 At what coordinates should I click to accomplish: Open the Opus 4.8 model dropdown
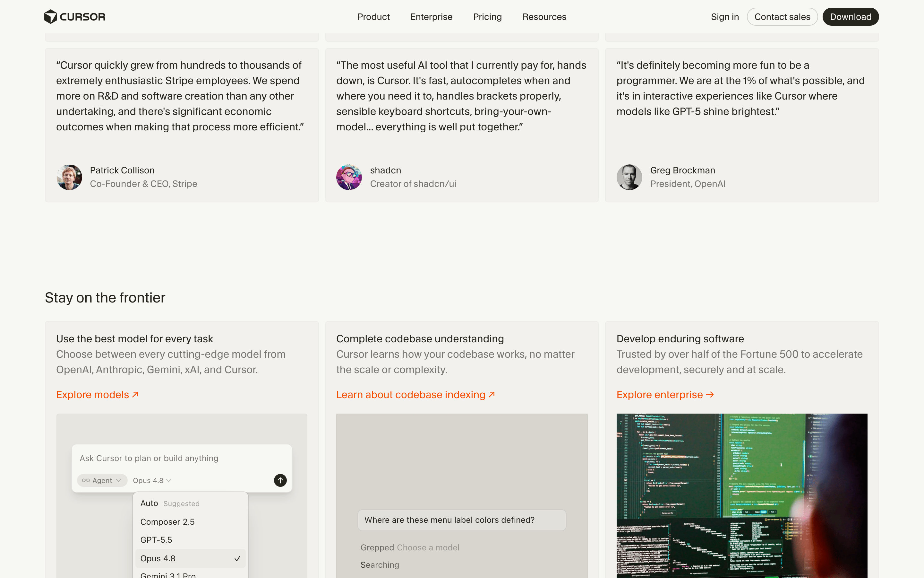point(152,480)
